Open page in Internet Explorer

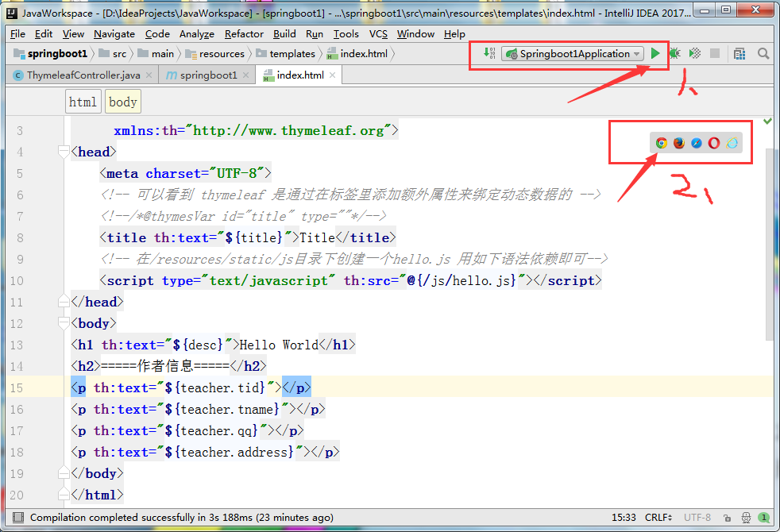coord(732,143)
